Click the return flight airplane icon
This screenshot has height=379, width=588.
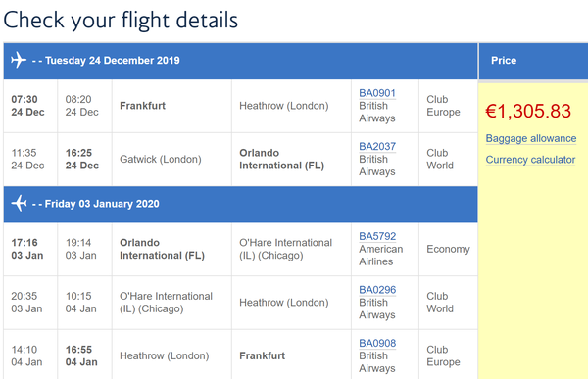coord(19,203)
